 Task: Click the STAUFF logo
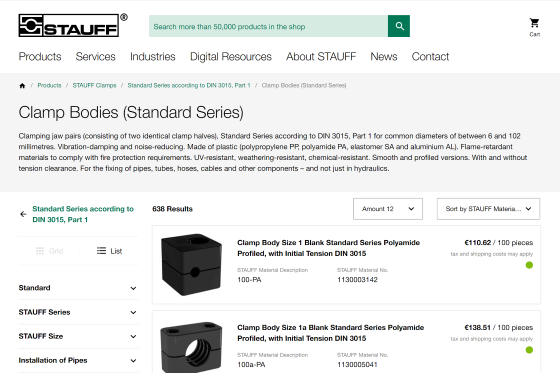pos(73,25)
